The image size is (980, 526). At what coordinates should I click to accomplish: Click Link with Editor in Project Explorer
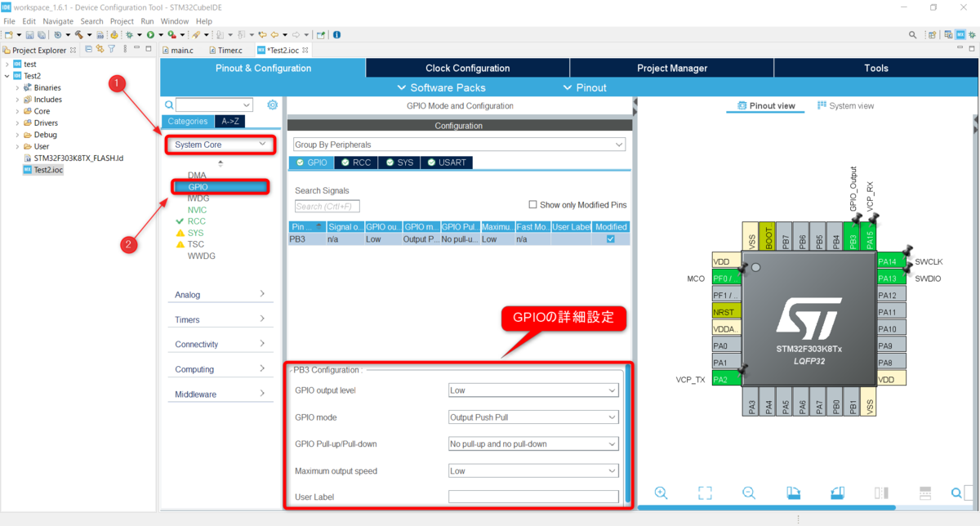100,50
